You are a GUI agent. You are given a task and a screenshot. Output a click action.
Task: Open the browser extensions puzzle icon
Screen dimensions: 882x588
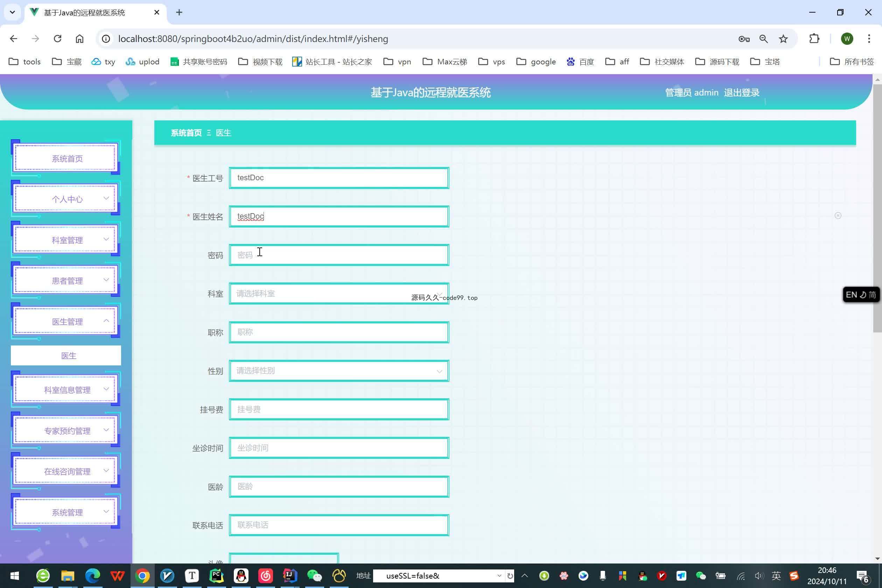(x=814, y=38)
